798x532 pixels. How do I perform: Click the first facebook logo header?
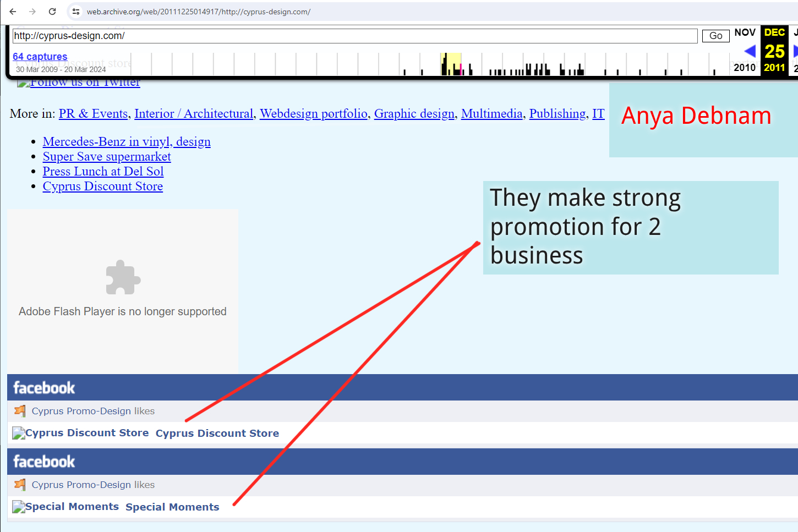[44, 388]
